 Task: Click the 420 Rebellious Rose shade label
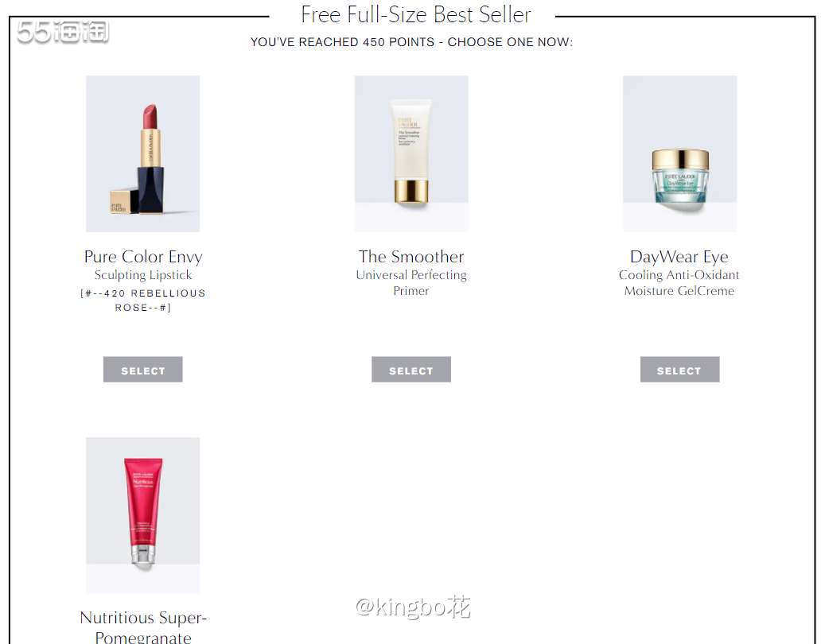(x=143, y=301)
